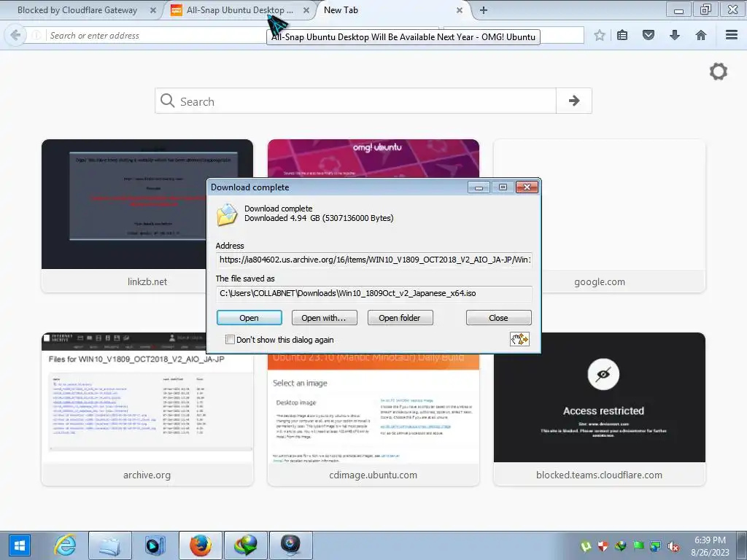
Task: Open File Explorer from the taskbar
Action: point(109,545)
